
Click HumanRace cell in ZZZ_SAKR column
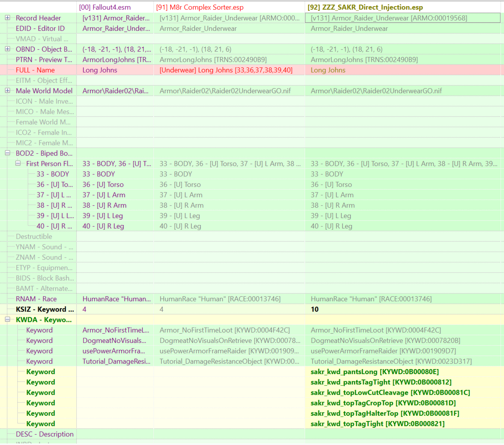pos(371,299)
